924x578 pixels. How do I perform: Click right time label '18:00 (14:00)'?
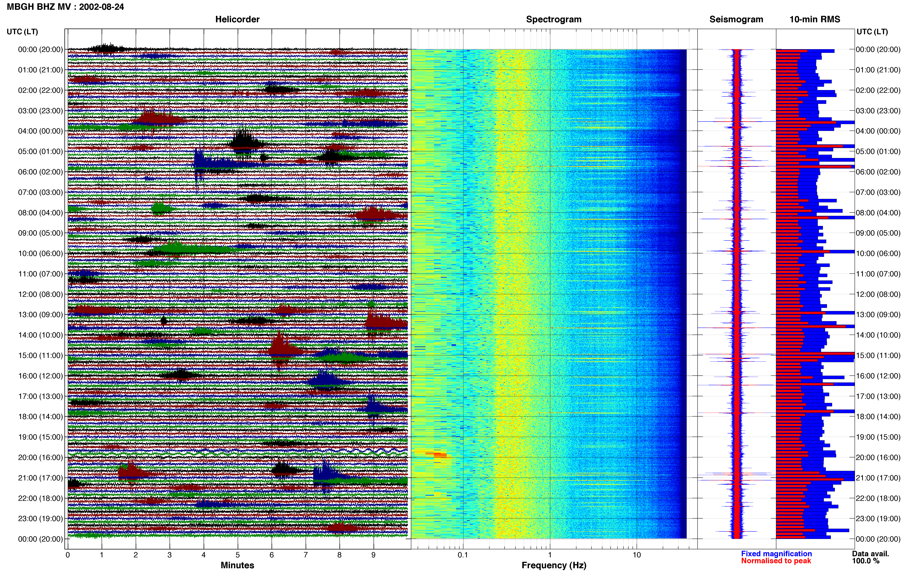click(x=878, y=417)
